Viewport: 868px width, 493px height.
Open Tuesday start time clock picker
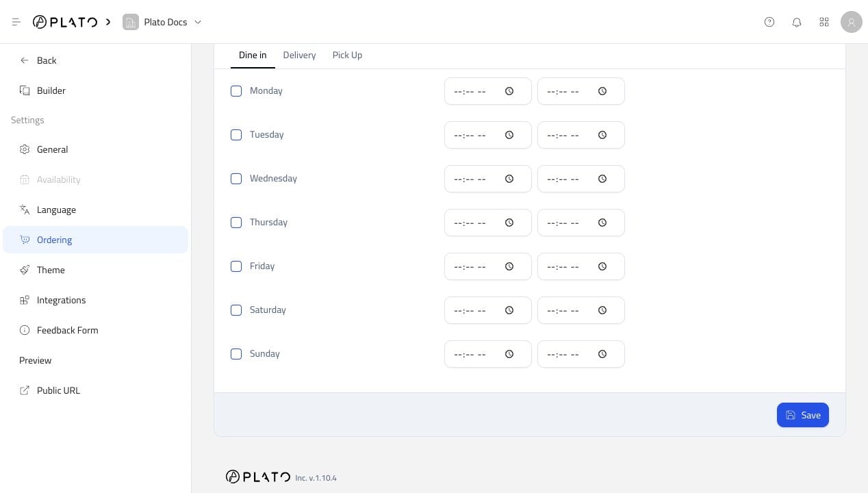click(509, 135)
